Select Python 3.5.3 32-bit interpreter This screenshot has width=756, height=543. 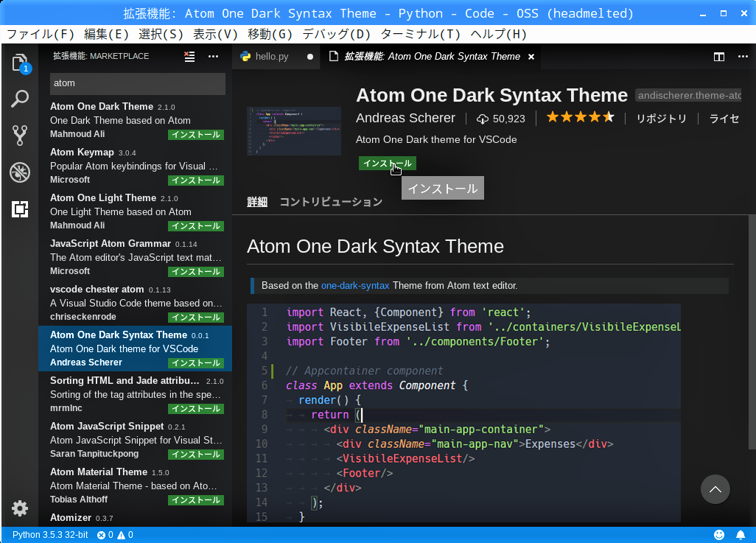[50, 535]
